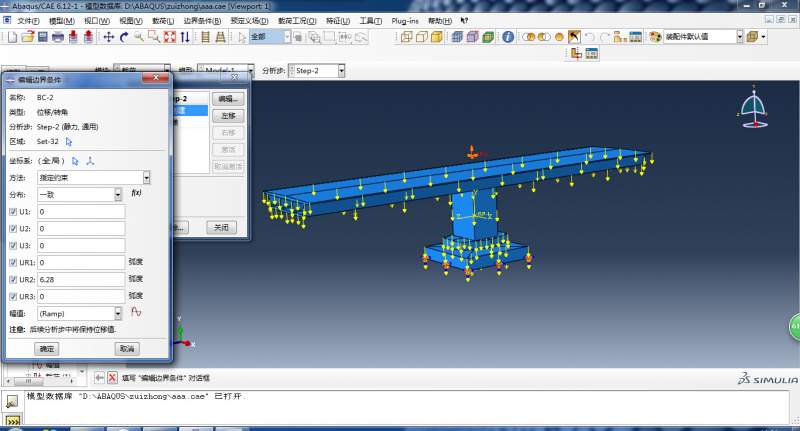The height and width of the screenshot is (431, 800).
Task: Click the UR3 value input field
Action: coord(81,296)
